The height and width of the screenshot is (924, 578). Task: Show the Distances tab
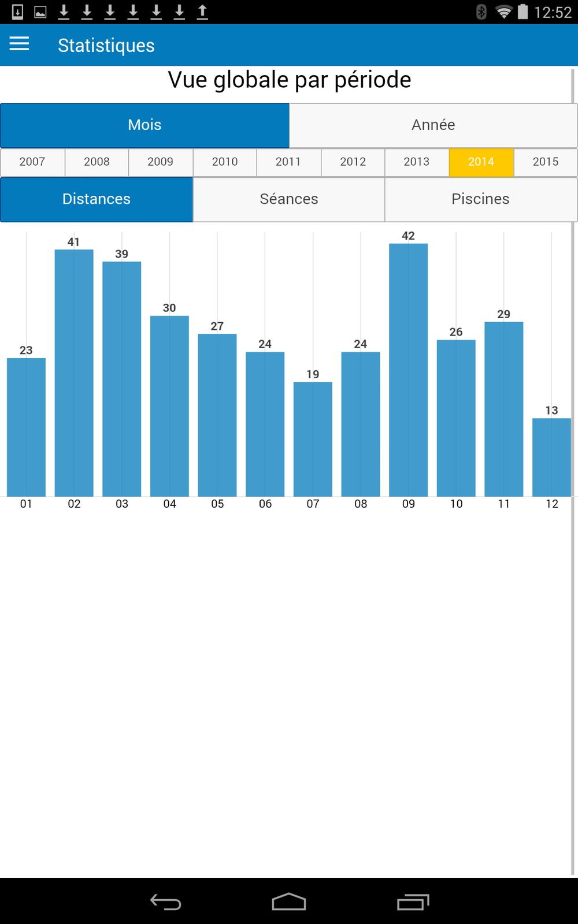[97, 199]
